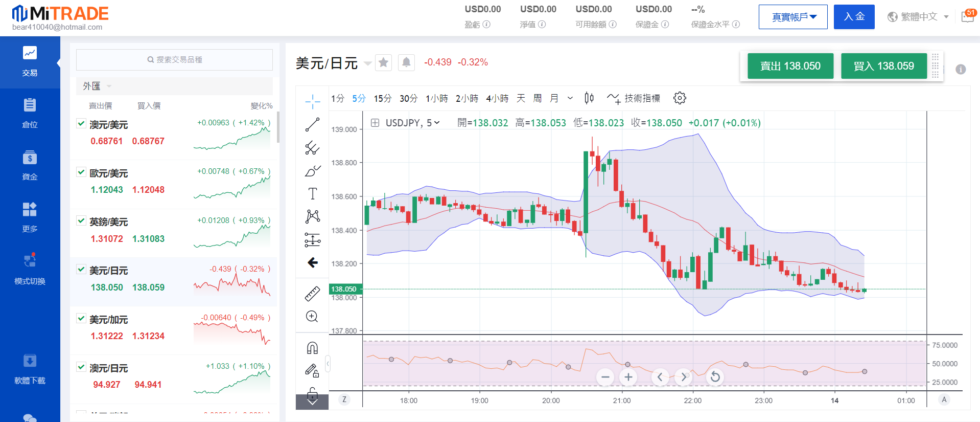Viewport: 980px width, 422px height.
Task: Click the 搜索交易品種 search field
Action: pos(174,60)
